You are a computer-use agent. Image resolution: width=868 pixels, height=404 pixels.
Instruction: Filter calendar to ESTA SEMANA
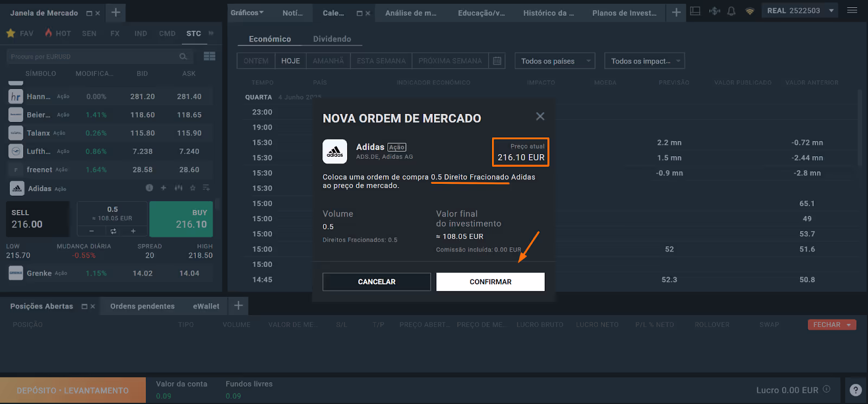[381, 61]
